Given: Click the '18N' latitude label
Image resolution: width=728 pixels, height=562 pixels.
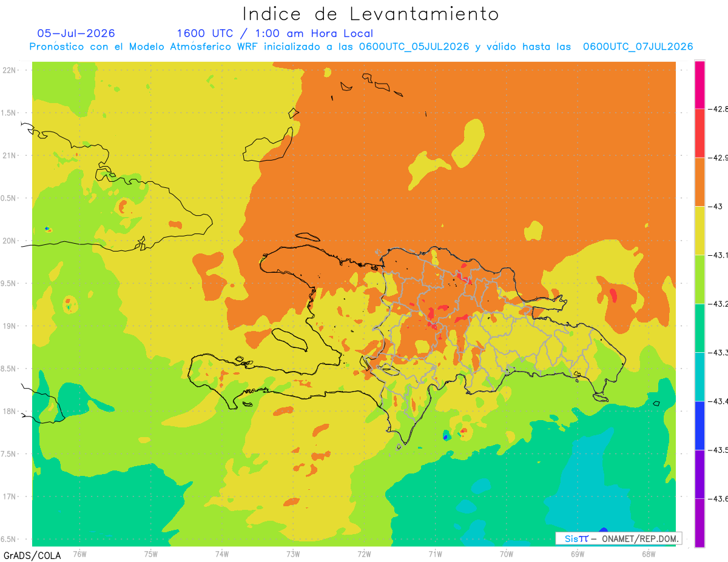Looking at the screenshot, I should point(10,411).
